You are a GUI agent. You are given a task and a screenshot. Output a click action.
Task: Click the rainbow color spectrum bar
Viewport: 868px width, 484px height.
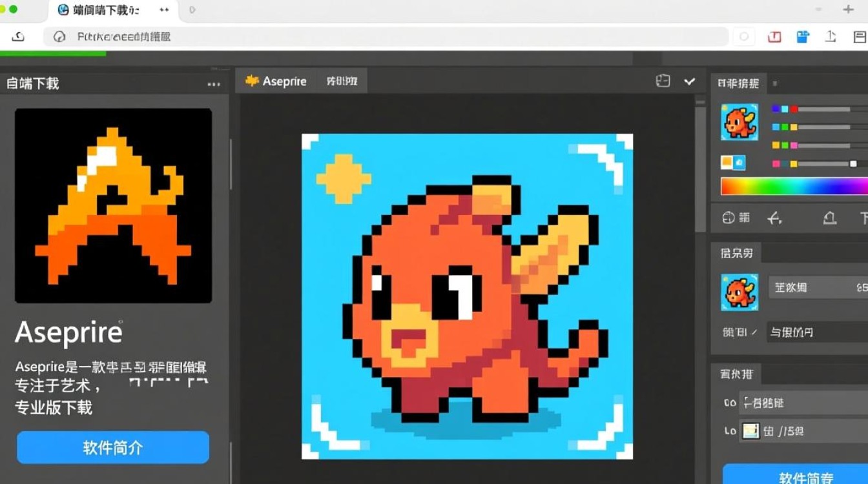click(794, 186)
